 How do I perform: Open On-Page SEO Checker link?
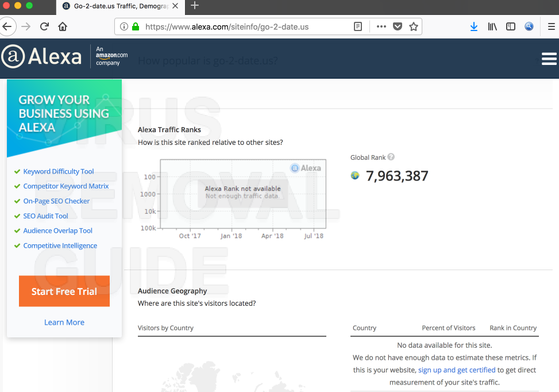tap(56, 201)
